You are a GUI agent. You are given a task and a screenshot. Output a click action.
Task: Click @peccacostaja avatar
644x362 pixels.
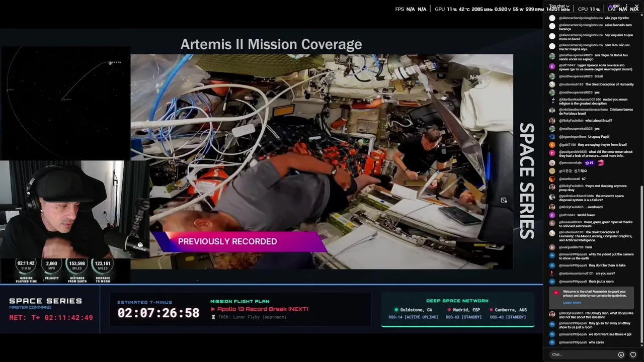tap(552, 163)
